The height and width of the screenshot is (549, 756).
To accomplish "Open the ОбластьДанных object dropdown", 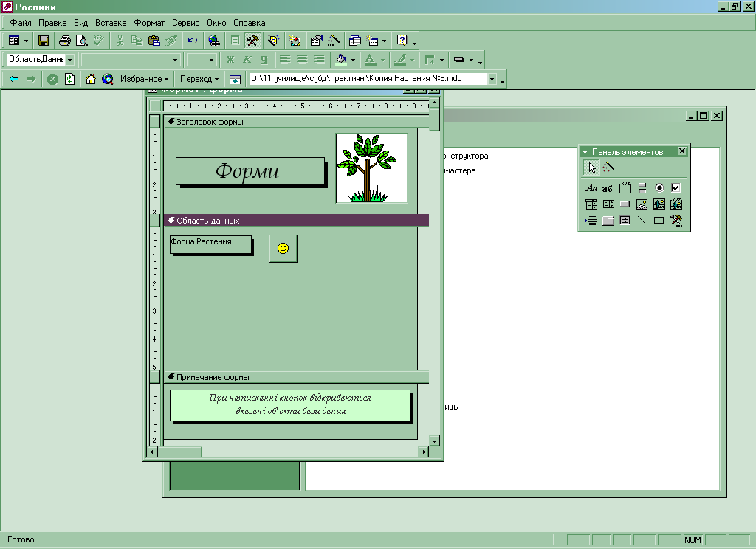I will point(69,60).
